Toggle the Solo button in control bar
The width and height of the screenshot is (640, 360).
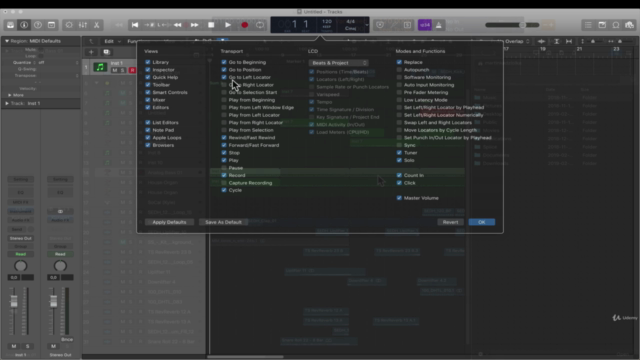pyautogui.click(x=407, y=25)
